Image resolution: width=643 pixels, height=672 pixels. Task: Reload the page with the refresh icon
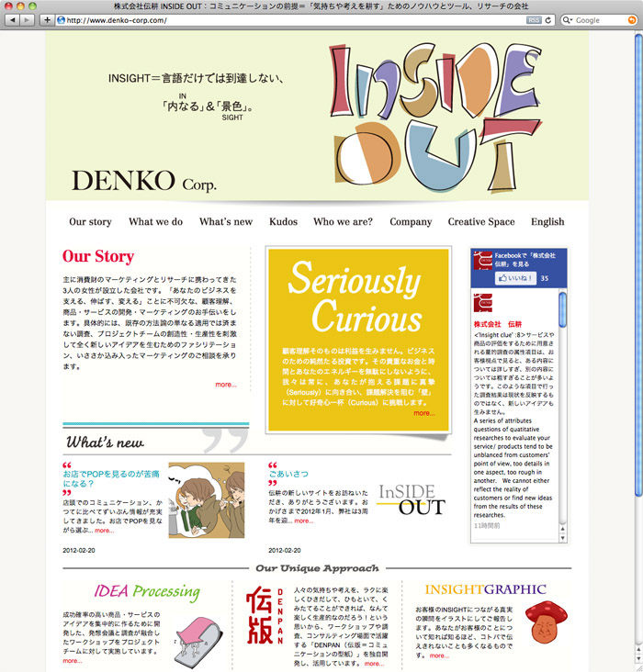click(547, 20)
